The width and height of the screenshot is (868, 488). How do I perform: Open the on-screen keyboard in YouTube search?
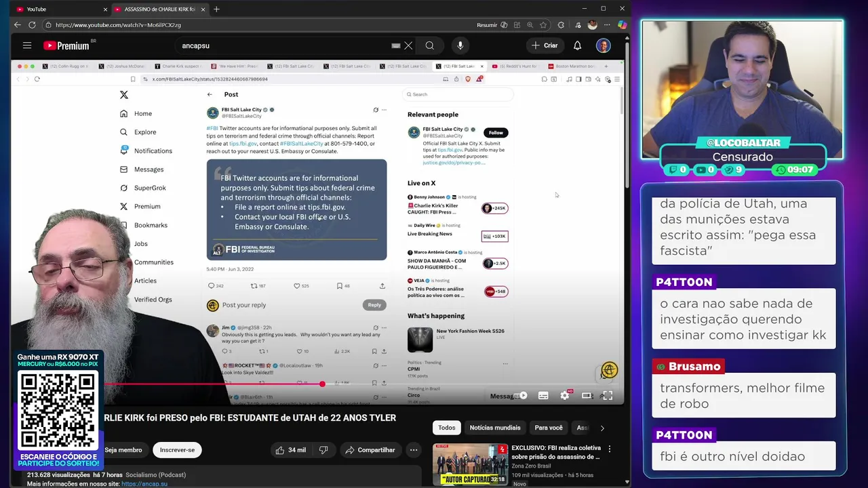pos(396,45)
